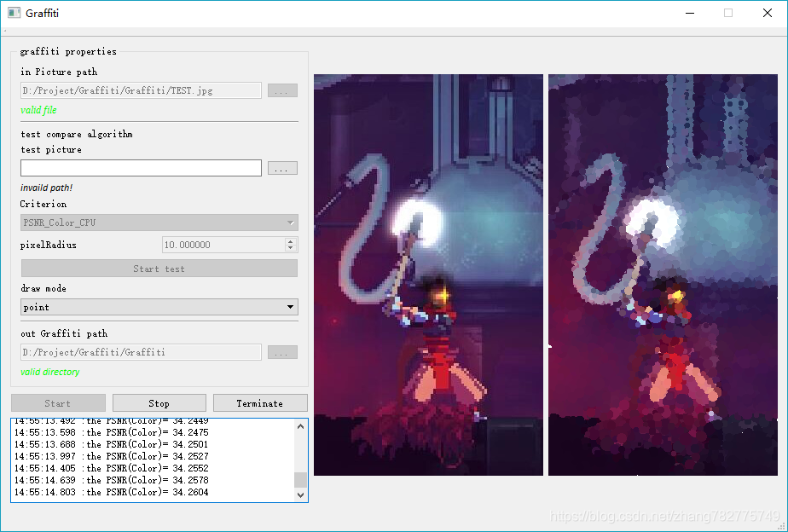Click the 'invaild path!' status text
788x532 pixels.
[46, 188]
